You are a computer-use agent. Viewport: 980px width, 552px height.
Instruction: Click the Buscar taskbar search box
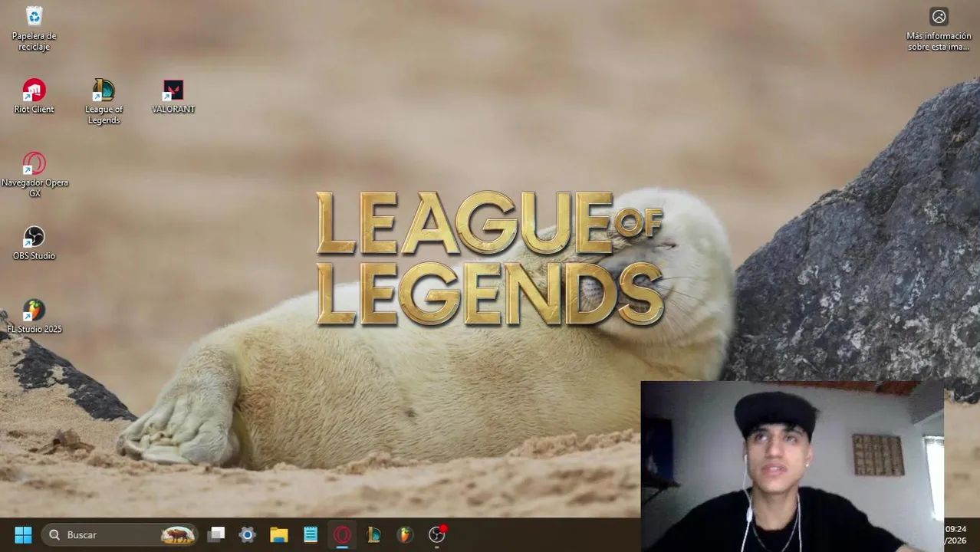[120, 534]
